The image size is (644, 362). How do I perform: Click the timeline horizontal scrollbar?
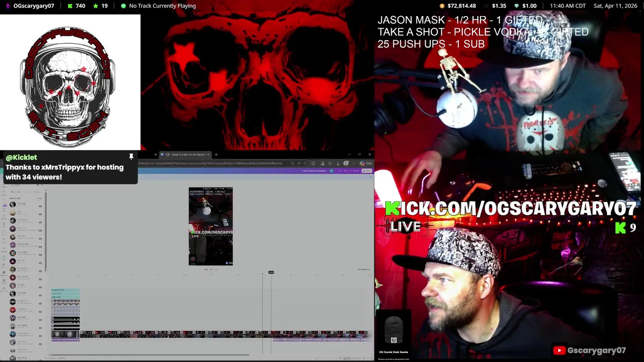[x=149, y=354]
